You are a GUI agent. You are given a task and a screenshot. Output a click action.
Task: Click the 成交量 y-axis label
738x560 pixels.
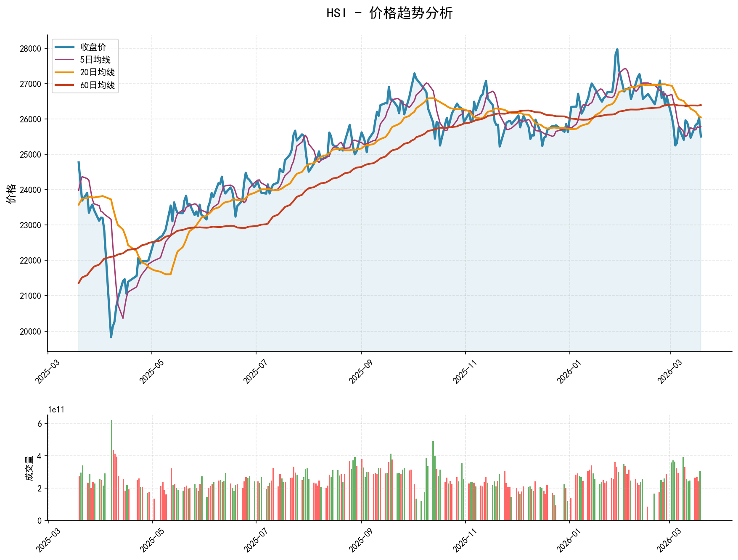click(29, 468)
